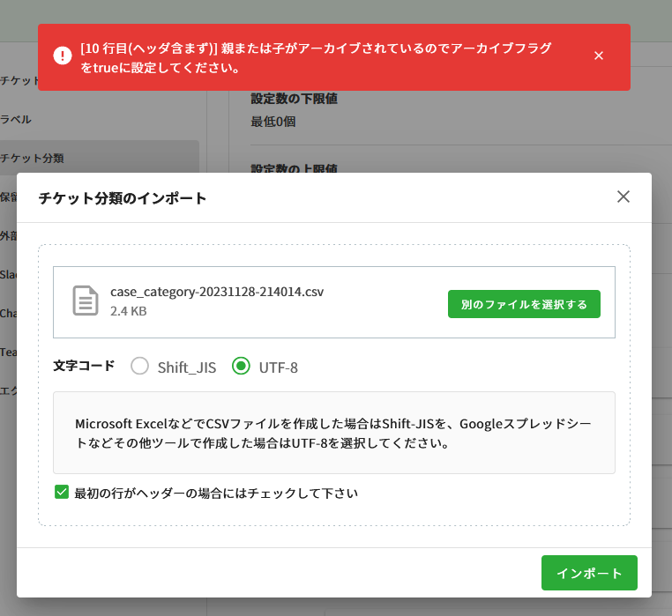
Task: Click the CSV file document icon
Action: point(85,301)
